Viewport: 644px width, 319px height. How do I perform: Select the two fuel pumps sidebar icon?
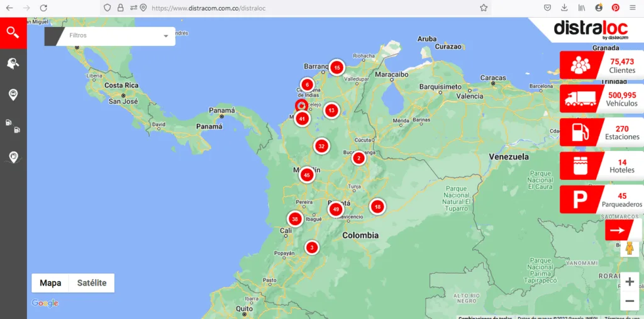click(x=13, y=126)
